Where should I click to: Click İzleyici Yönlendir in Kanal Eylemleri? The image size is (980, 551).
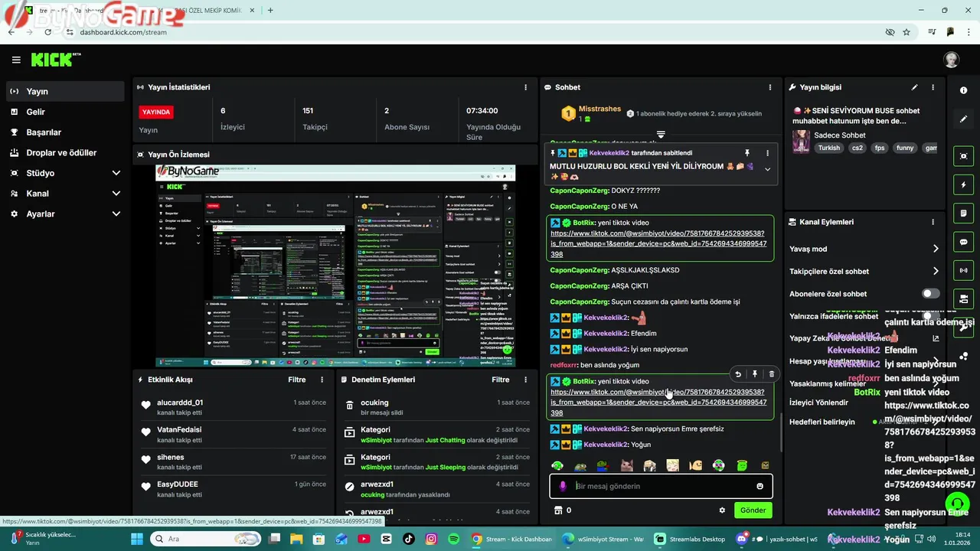(x=818, y=403)
